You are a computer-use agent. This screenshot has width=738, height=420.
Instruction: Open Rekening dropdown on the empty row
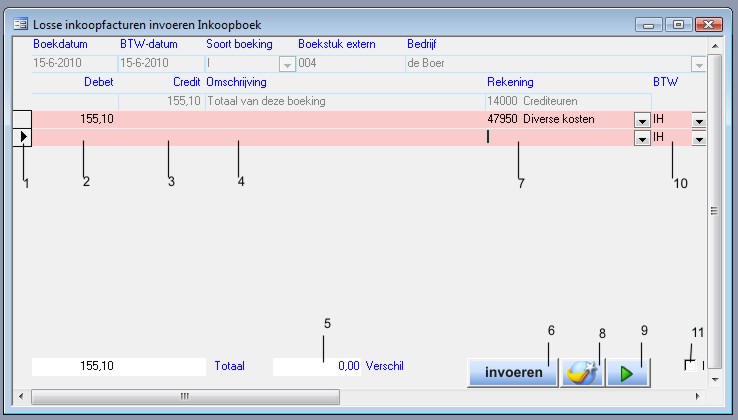click(640, 139)
